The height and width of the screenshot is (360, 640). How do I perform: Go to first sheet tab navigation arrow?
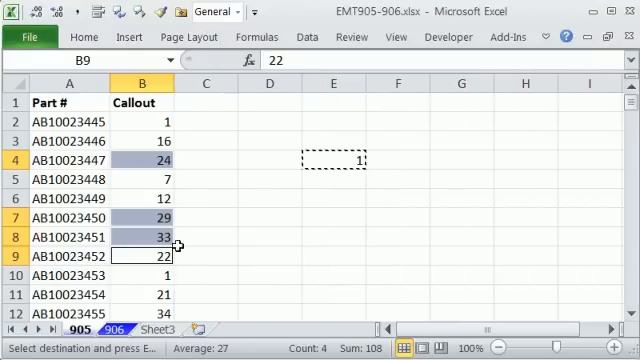11,329
